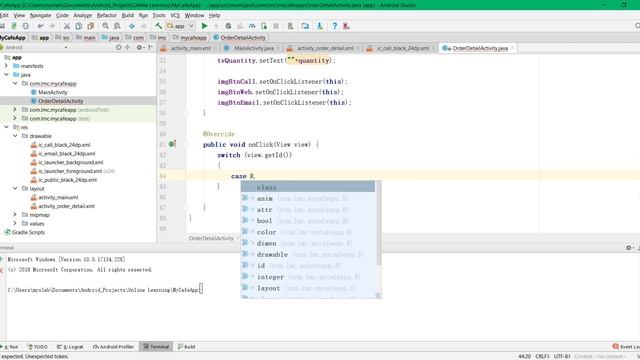Run the app with the green play icon

204,26
